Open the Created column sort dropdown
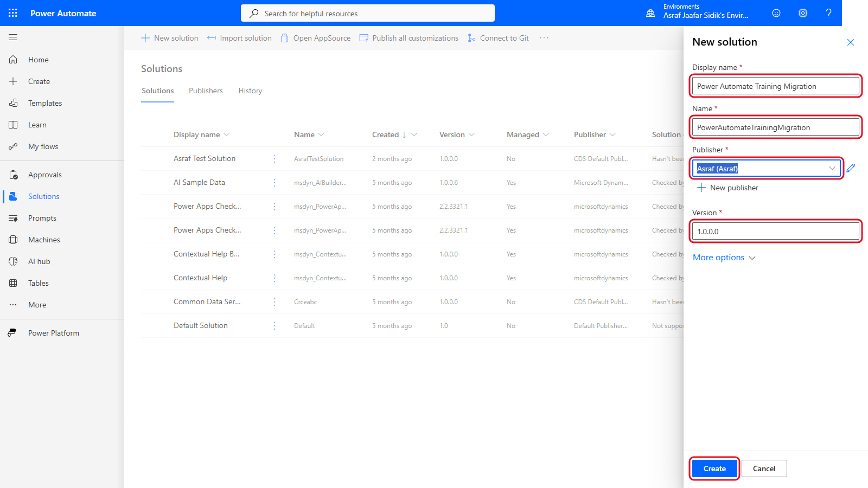Screen dimensions: 868x488 (x=414, y=134)
